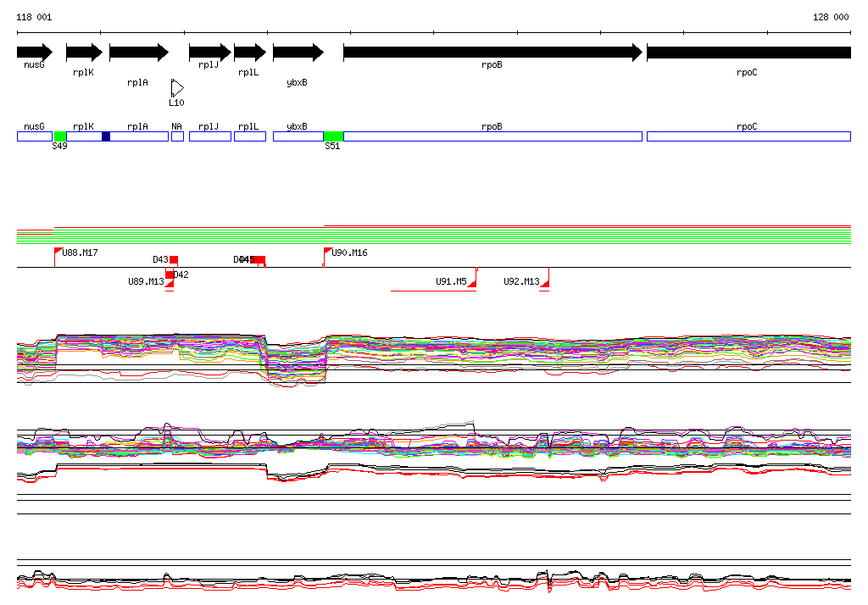Click the nusG blue outlined box
The width and height of the screenshot is (868, 605).
coord(35,136)
